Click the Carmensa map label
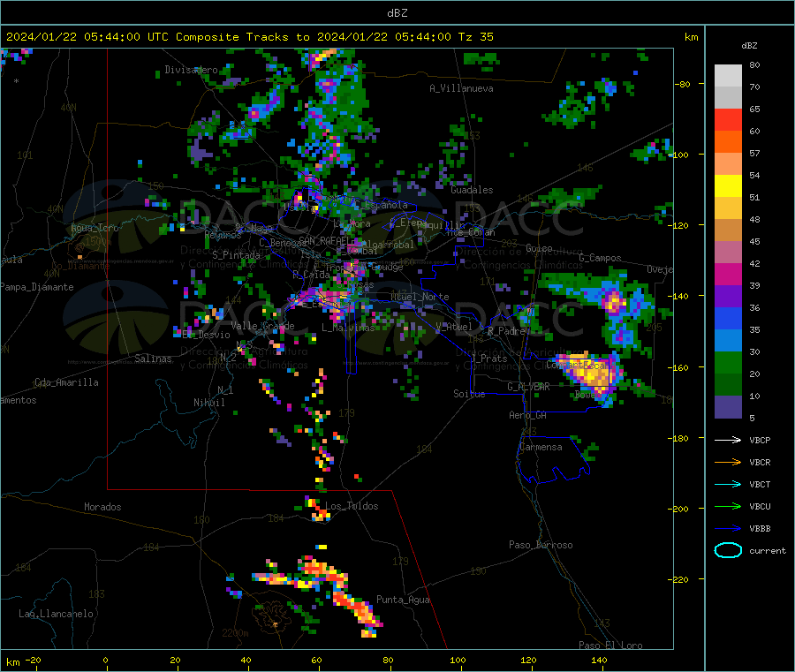Image resolution: width=795 pixels, height=672 pixels. point(541,447)
